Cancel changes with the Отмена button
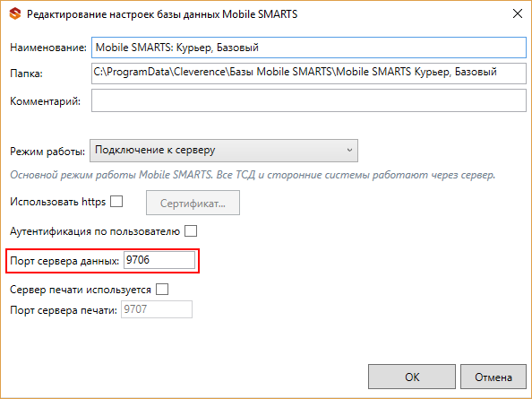Image resolution: width=532 pixels, height=399 pixels. [x=493, y=377]
